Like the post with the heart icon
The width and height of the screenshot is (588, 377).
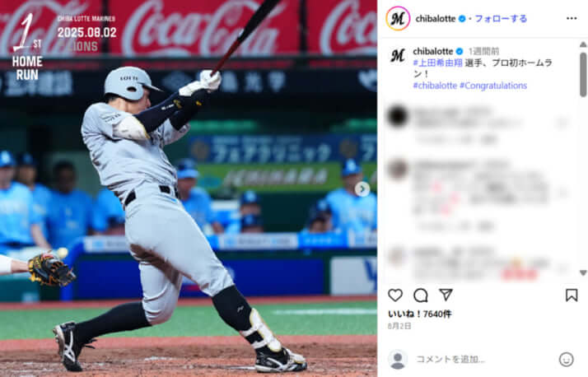(395, 296)
